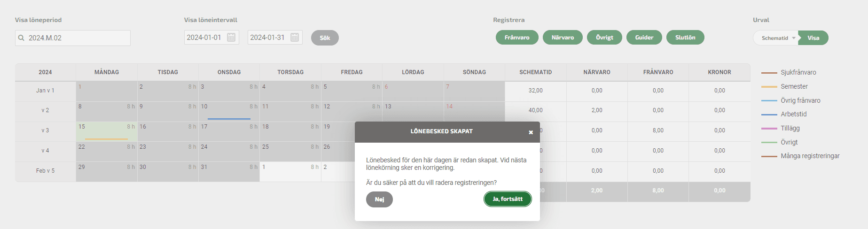The image size is (868, 229).
Task: Select Thursday February 1 calendar cell
Action: (290, 172)
